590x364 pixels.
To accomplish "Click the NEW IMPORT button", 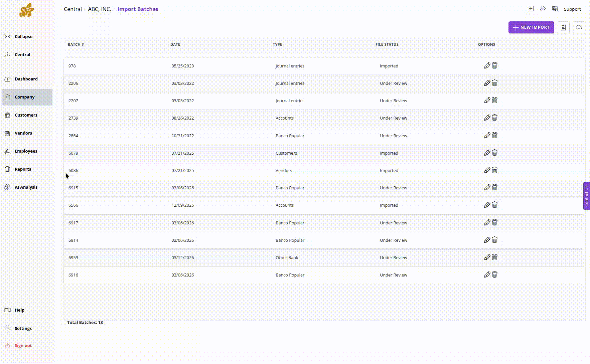I will [531, 27].
